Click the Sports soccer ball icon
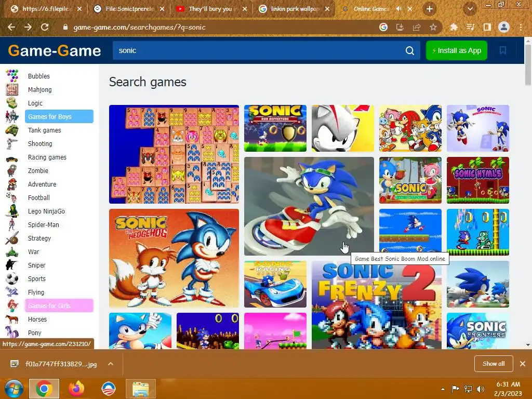 pos(12,278)
